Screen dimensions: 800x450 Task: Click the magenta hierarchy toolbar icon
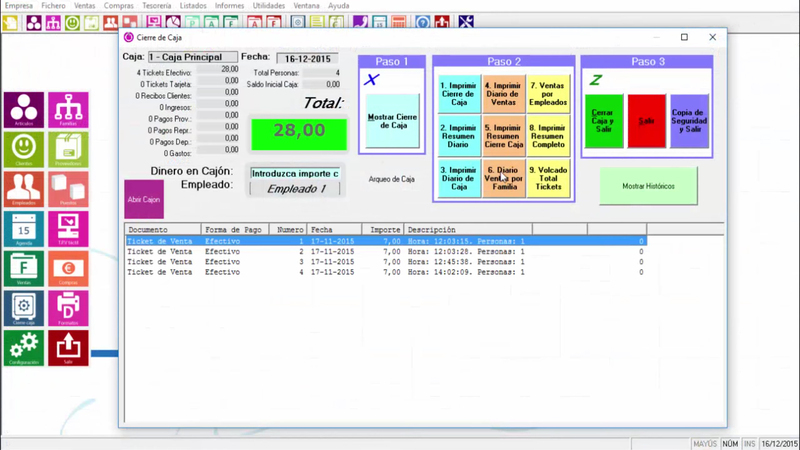click(x=53, y=22)
